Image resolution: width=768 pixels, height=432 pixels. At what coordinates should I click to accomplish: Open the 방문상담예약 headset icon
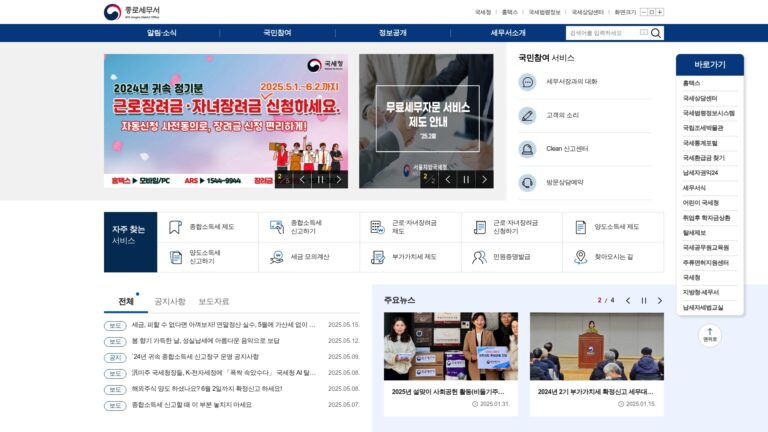pos(527,183)
